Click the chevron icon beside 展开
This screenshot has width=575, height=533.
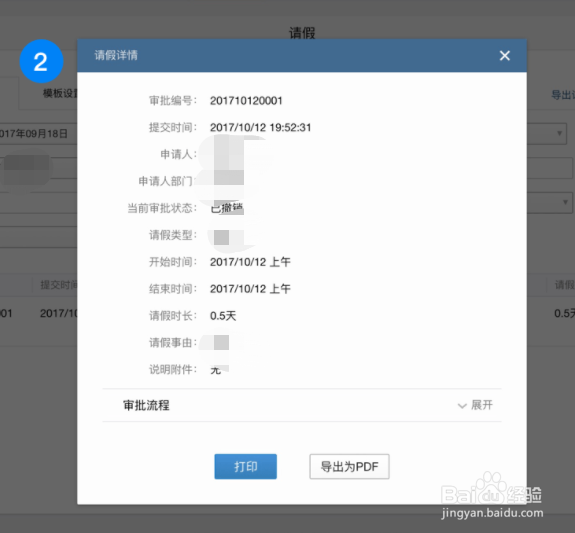[x=462, y=406]
